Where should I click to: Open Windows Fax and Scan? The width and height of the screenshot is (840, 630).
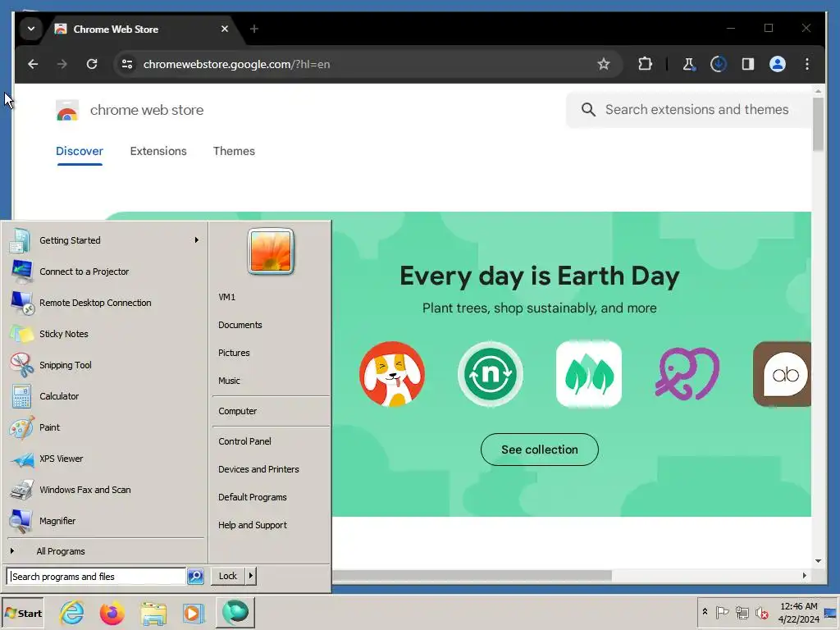pyautogui.click(x=104, y=490)
